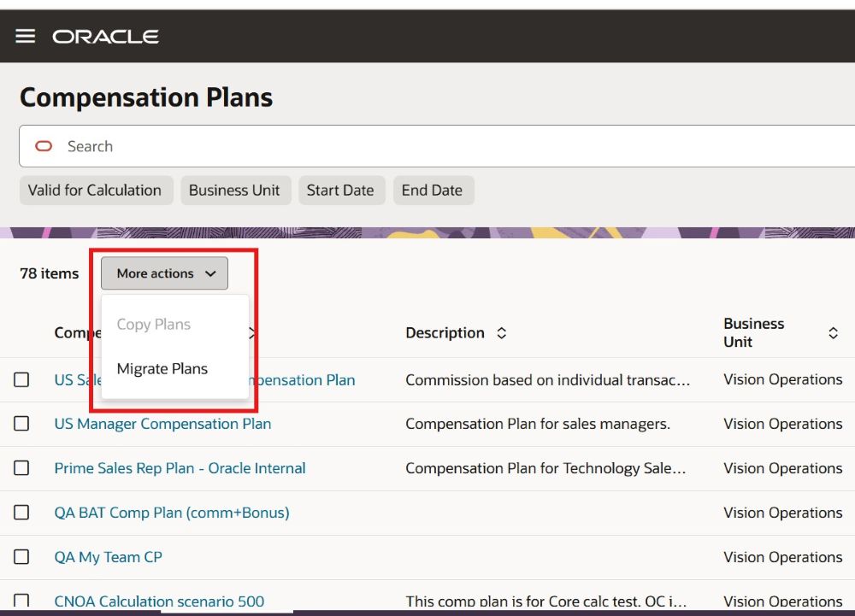Check the QA BAT Comp Plan row
This screenshot has width=855, height=616.
point(21,513)
